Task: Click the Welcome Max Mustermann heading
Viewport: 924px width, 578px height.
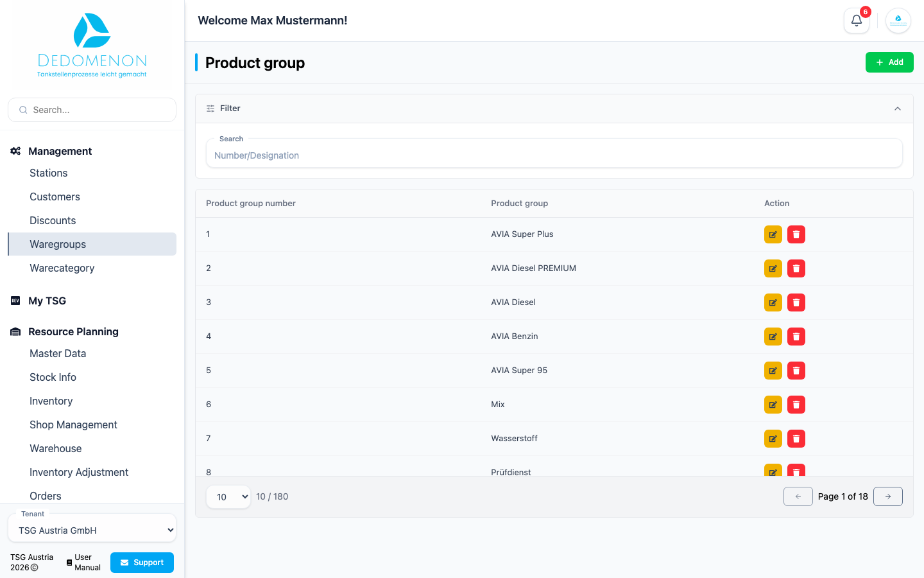Action: [x=273, y=21]
